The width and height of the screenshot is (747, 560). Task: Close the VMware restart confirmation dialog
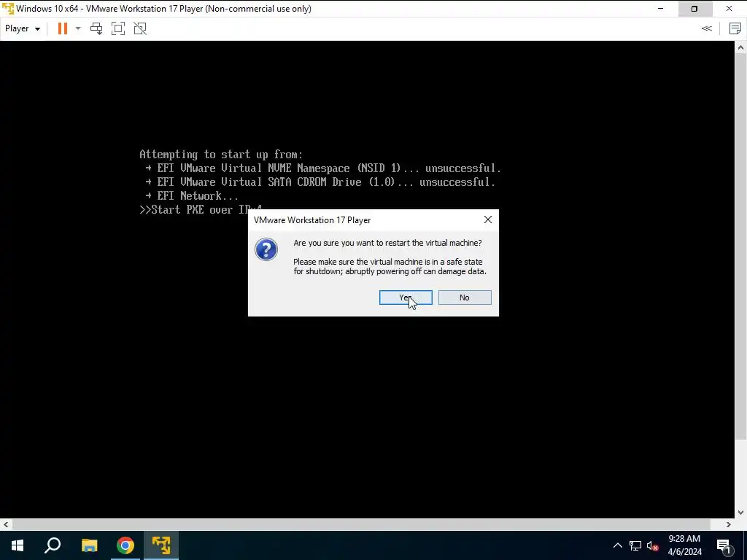488,219
